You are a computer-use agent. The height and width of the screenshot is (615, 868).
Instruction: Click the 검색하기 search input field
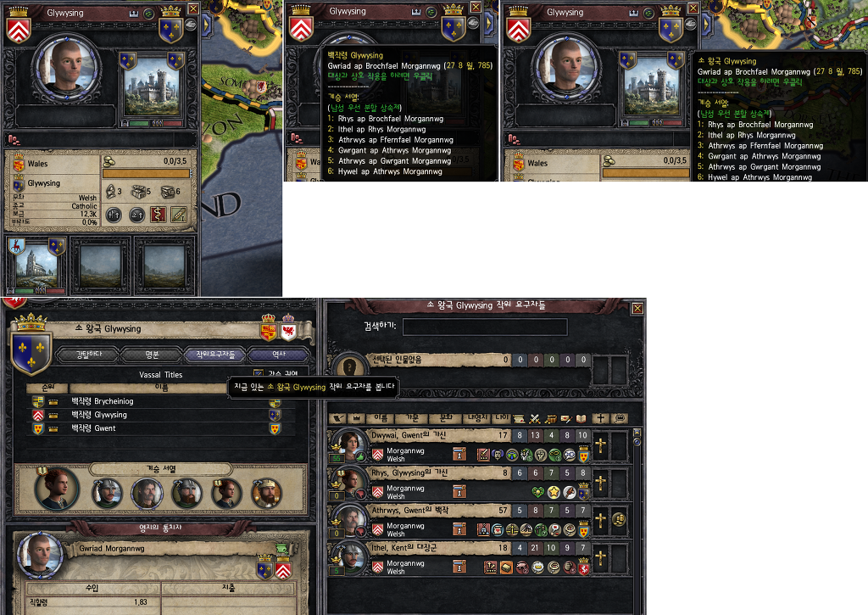pos(485,327)
